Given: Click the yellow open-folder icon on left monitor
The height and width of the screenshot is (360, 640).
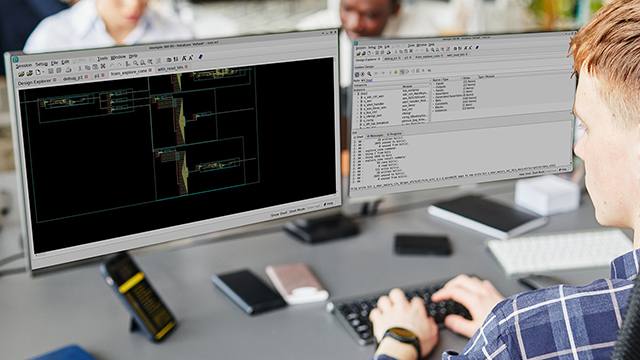Looking at the screenshot, I should (21, 74).
